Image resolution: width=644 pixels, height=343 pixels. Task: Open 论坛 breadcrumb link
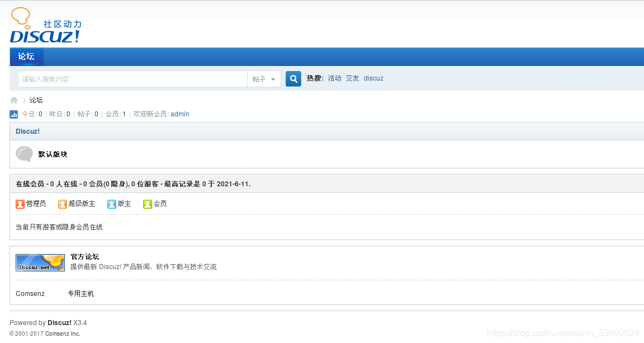(x=36, y=100)
